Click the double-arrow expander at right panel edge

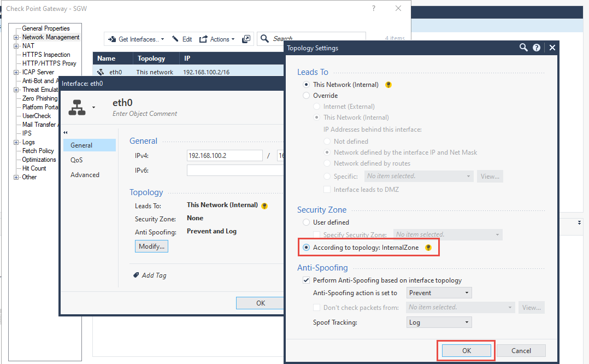(579, 223)
